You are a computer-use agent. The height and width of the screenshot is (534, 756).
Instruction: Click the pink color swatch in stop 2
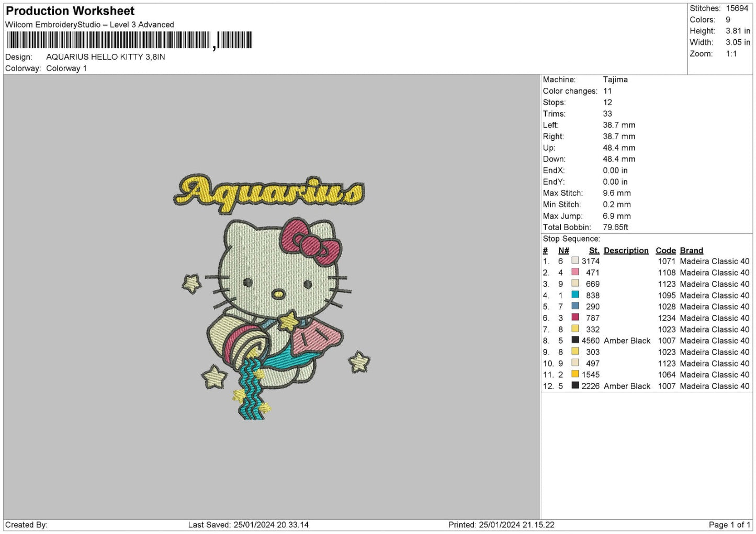point(575,272)
